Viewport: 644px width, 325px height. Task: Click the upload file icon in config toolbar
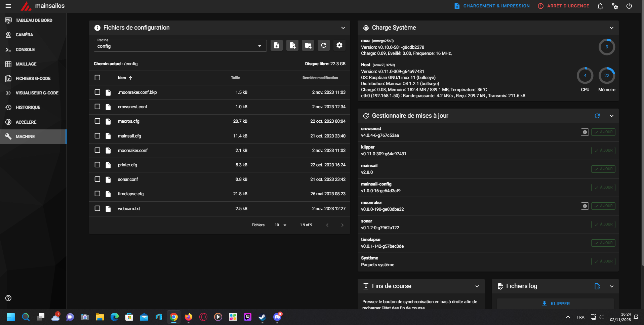277,45
